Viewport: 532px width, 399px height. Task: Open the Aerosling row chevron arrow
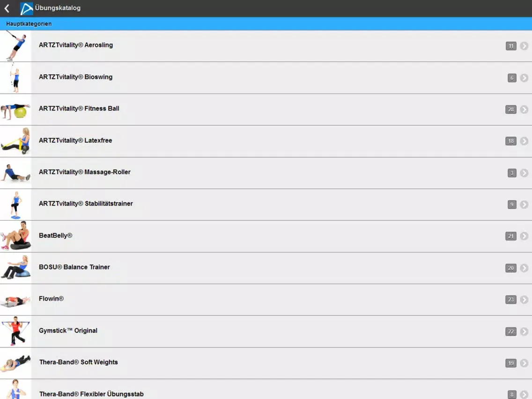coord(524,46)
